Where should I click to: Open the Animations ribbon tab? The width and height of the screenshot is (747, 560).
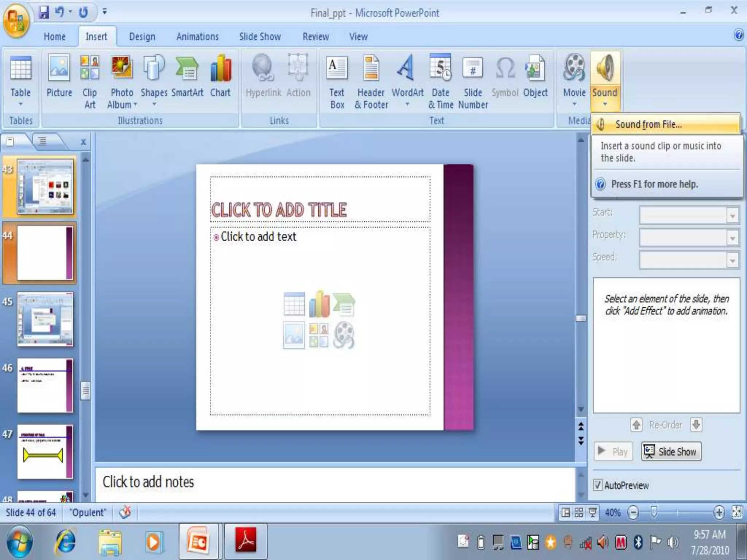point(197,37)
